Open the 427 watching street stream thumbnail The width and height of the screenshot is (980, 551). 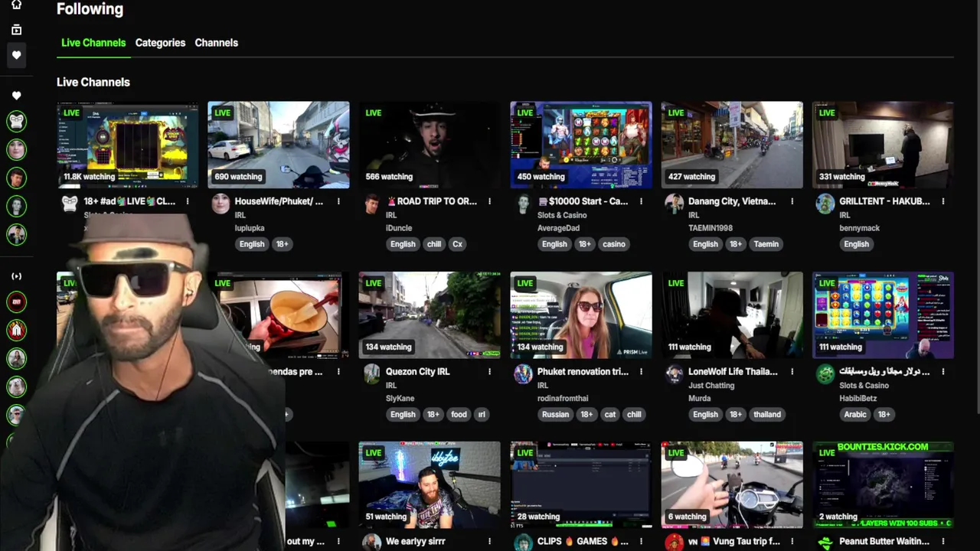pyautogui.click(x=732, y=145)
